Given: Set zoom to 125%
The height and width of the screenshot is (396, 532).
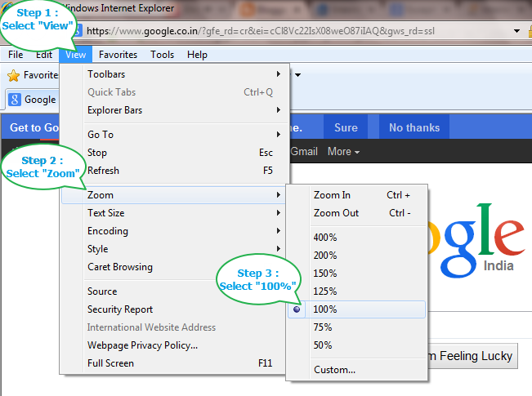Looking at the screenshot, I should click(x=356, y=291).
